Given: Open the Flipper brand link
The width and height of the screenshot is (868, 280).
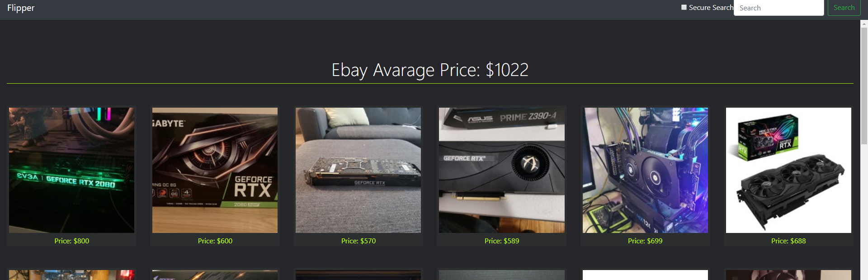Looking at the screenshot, I should point(21,8).
